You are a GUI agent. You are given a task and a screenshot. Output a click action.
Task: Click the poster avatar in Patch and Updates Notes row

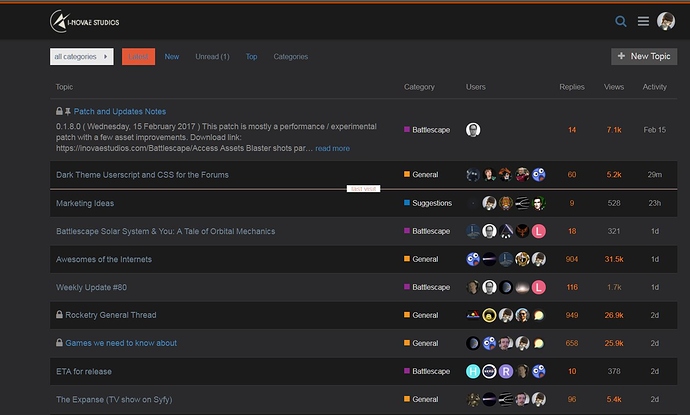pyautogui.click(x=473, y=130)
